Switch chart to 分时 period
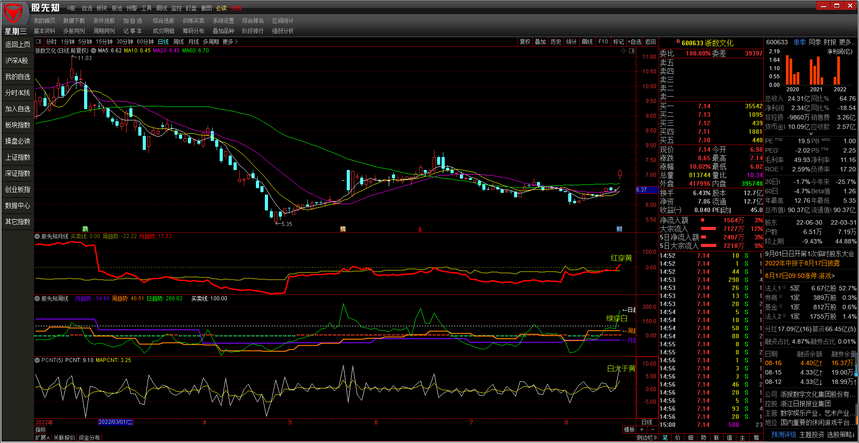The height and width of the screenshot is (443, 859). 51,42
